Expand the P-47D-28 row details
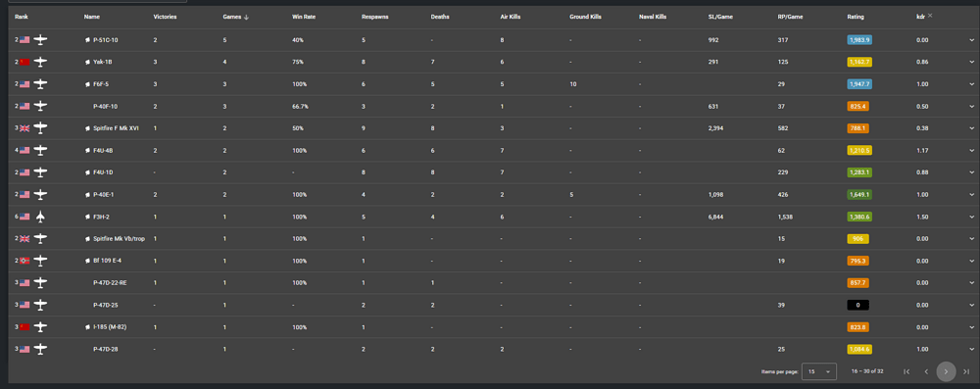 (x=972, y=349)
